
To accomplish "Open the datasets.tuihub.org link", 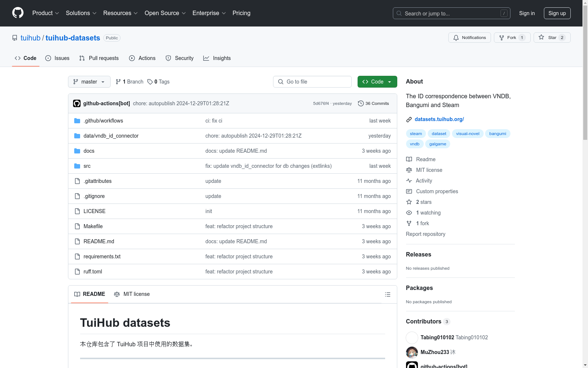I will click(x=439, y=119).
